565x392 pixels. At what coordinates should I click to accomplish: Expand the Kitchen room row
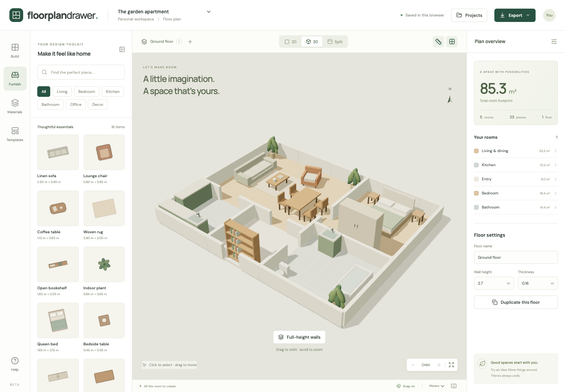516,165
